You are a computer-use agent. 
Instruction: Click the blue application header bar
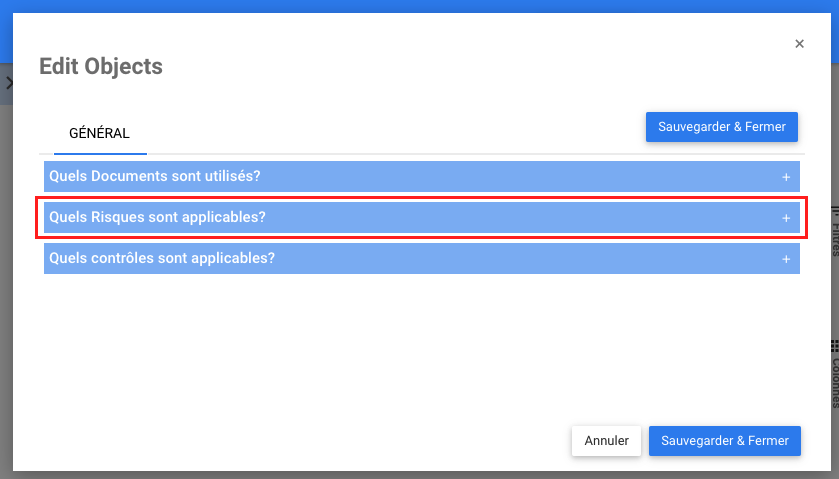click(400, 6)
